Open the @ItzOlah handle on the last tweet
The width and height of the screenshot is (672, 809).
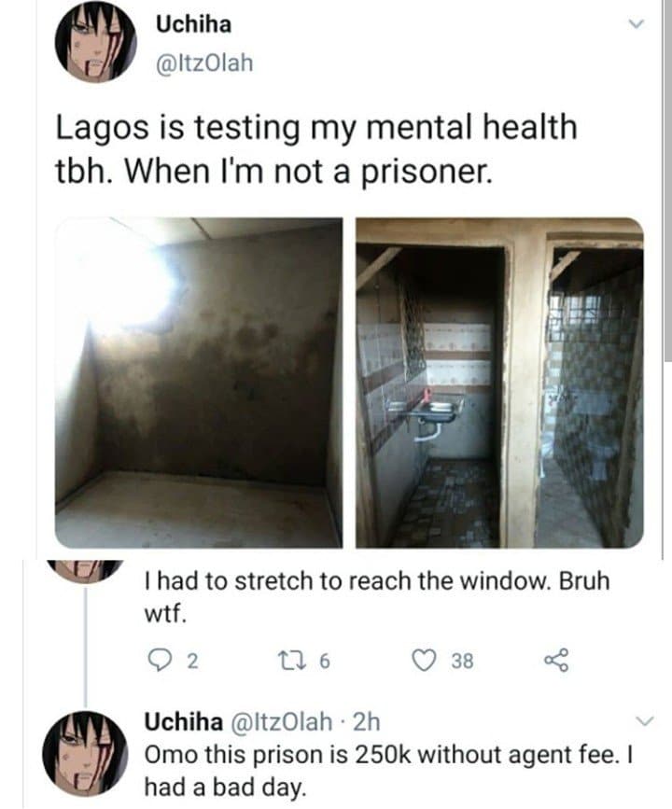point(281,721)
